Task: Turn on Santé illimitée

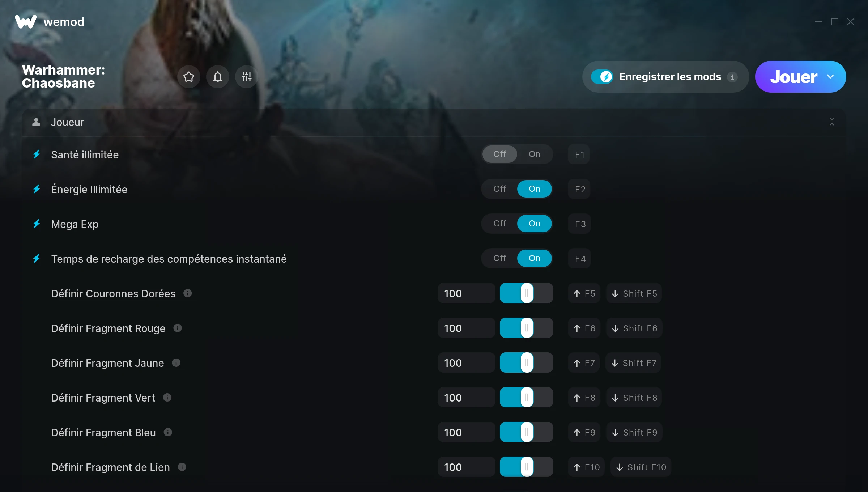Action: [x=535, y=154]
